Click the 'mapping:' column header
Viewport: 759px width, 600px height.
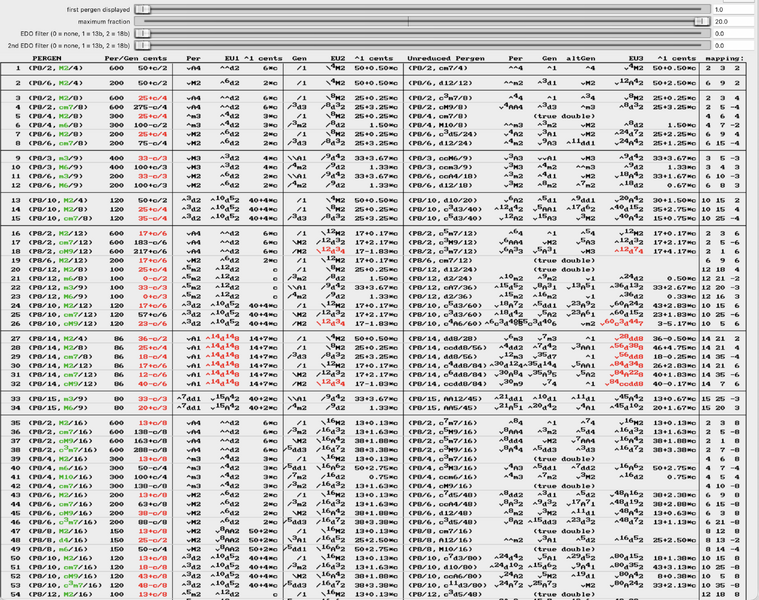pyautogui.click(x=724, y=58)
